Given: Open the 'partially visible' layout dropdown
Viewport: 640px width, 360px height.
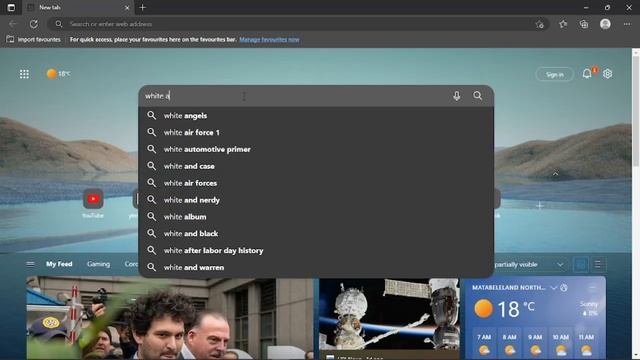Looking at the screenshot, I should pyautogui.click(x=529, y=264).
